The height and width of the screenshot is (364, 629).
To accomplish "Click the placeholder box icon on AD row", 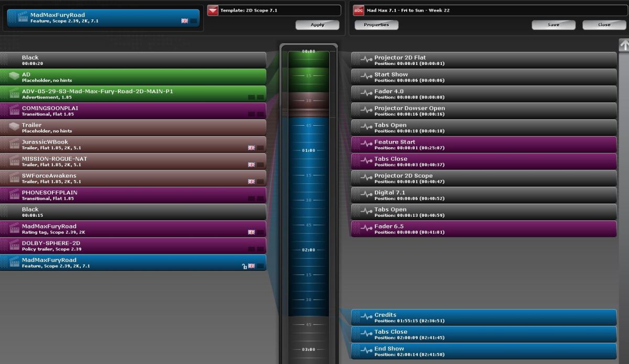I will (14, 77).
